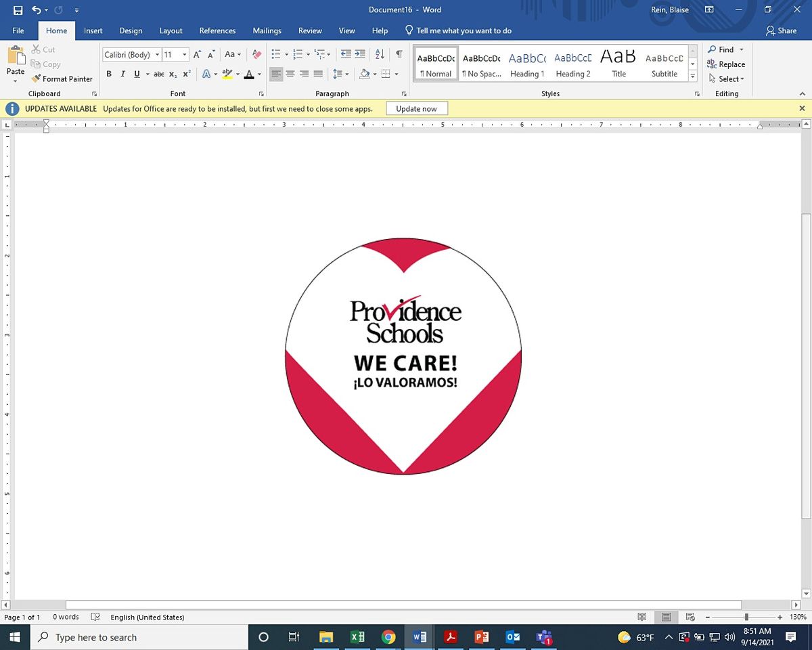Viewport: 812px width, 650px height.
Task: Open Excel from the taskbar
Action: 357,637
